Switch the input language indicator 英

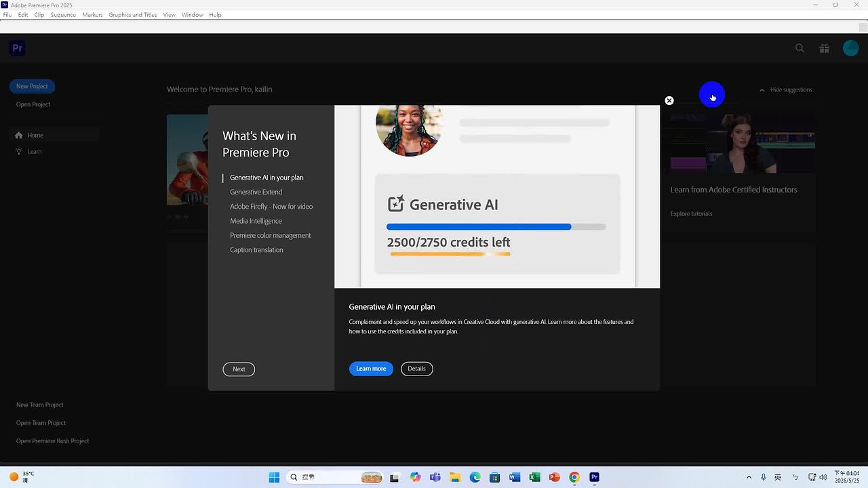778,477
